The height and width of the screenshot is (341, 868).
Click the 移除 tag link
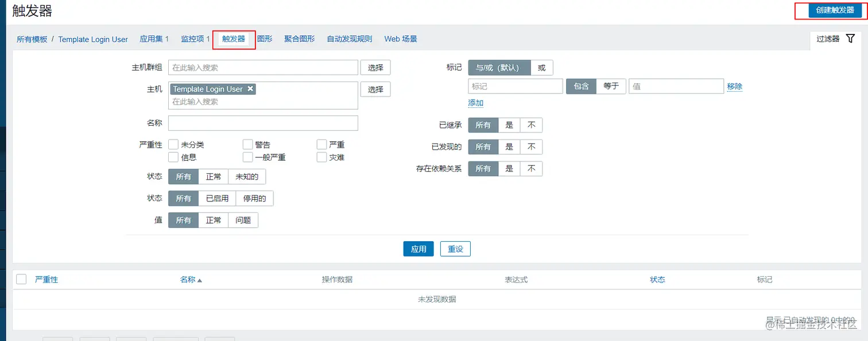click(735, 86)
